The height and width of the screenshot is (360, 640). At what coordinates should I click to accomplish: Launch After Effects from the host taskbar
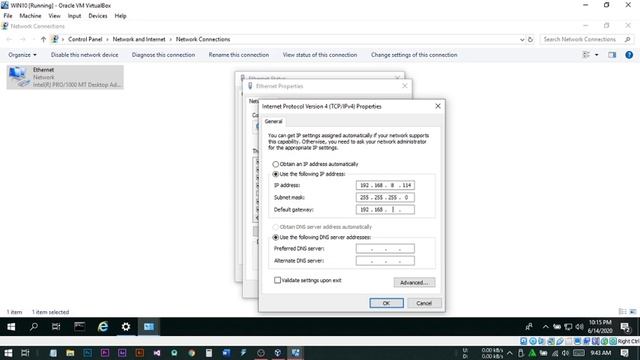(x=122, y=353)
